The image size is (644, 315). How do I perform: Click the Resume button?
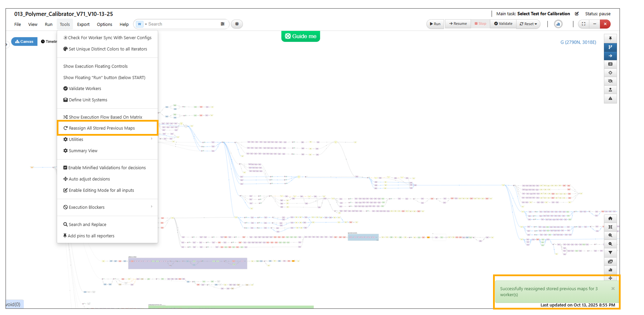coord(458,24)
